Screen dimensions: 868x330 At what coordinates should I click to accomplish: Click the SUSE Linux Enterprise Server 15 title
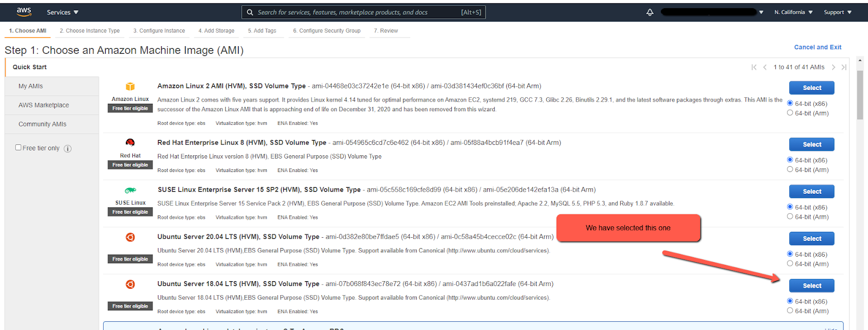pyautogui.click(x=259, y=189)
